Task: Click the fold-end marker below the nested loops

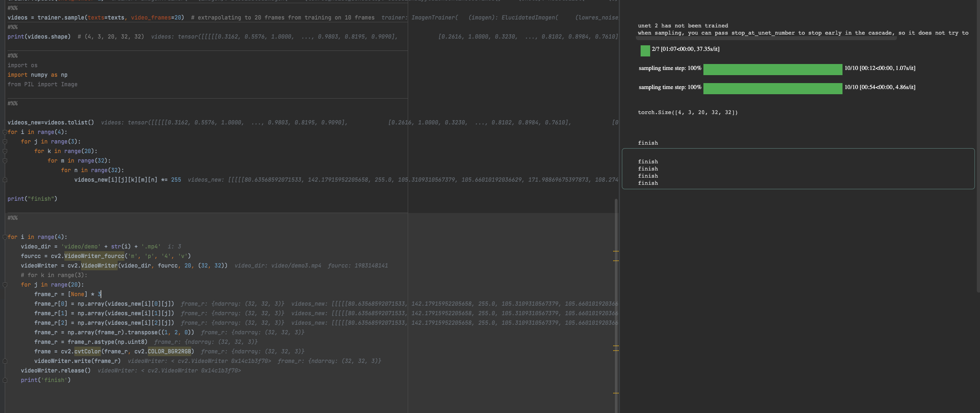Action: pyautogui.click(x=5, y=180)
